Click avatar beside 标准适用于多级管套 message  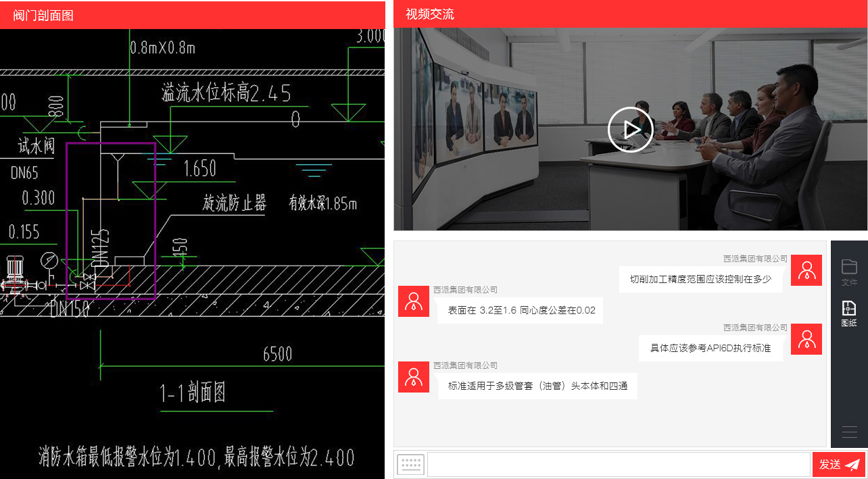(x=414, y=377)
